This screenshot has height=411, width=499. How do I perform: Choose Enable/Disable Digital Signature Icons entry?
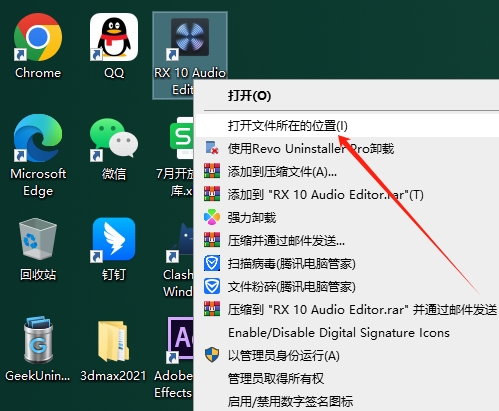(x=346, y=333)
